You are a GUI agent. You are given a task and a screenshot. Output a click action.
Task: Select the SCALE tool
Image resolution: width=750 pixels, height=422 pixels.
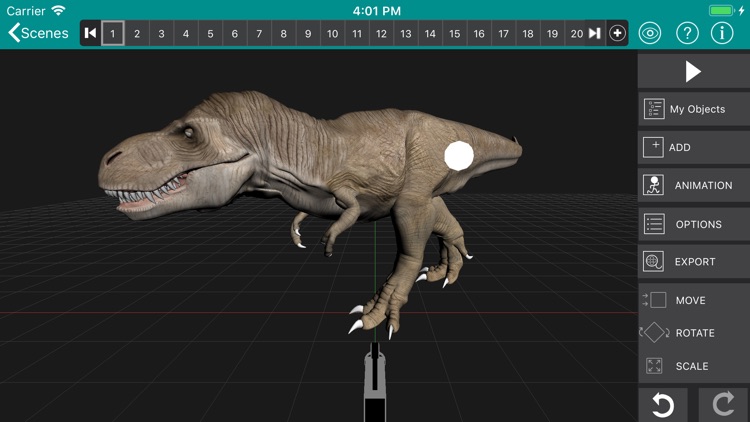pyautogui.click(x=693, y=366)
